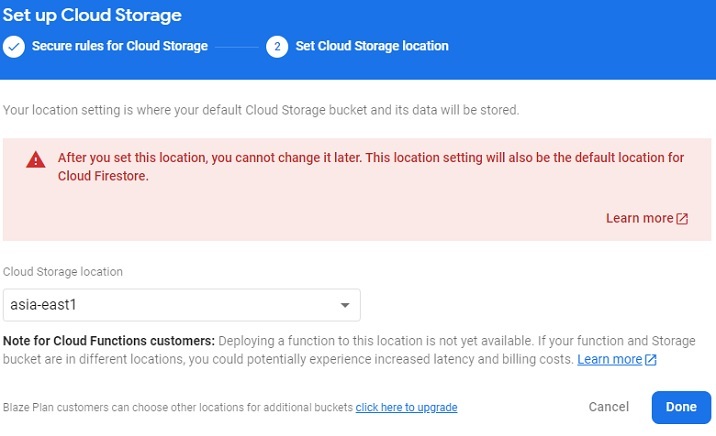Image resolution: width=716 pixels, height=436 pixels.
Task: Click the completed step one checkmark icon
Action: [x=13, y=46]
